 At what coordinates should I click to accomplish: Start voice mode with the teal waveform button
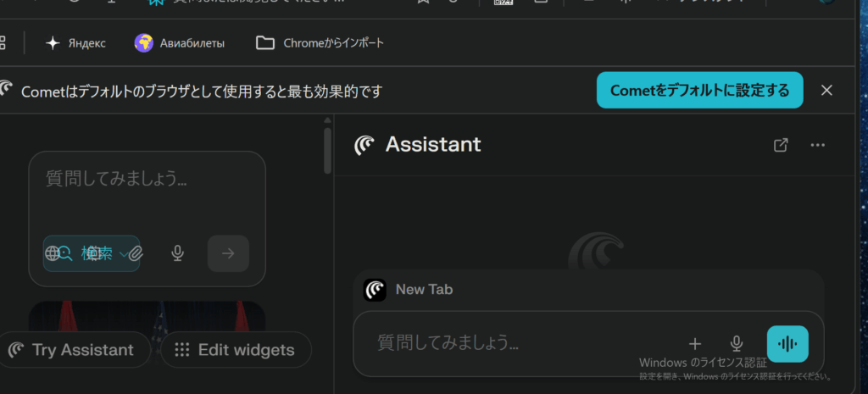(787, 343)
